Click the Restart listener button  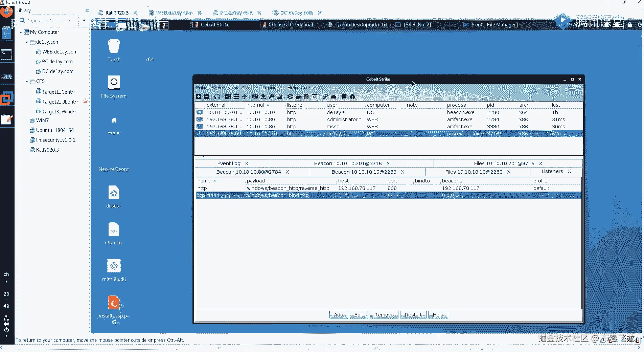pos(413,315)
